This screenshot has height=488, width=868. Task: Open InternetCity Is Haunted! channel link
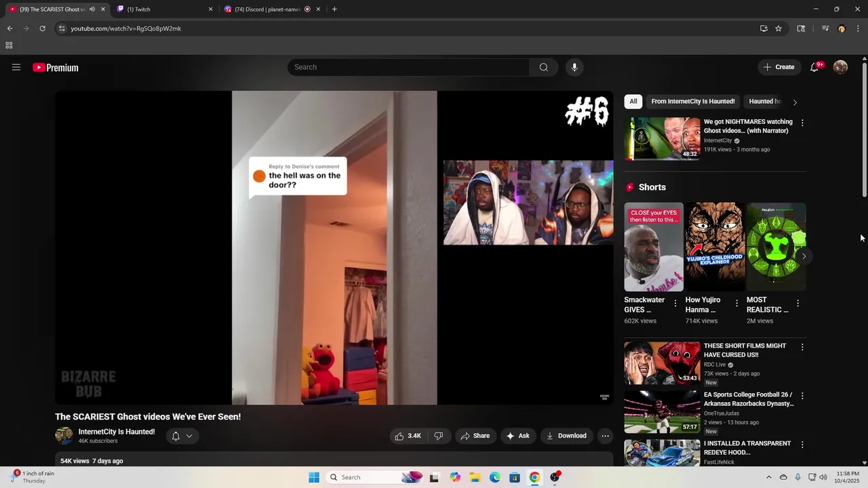(117, 432)
